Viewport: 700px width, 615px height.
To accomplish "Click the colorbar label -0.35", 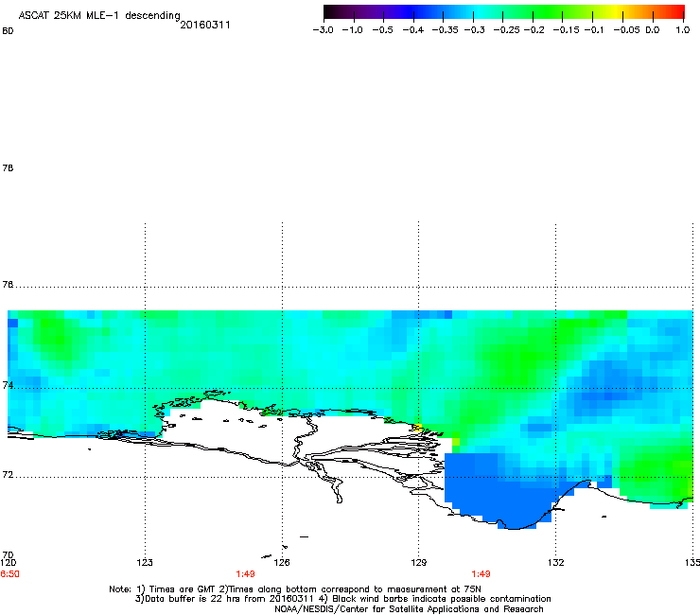I will tap(445, 30).
